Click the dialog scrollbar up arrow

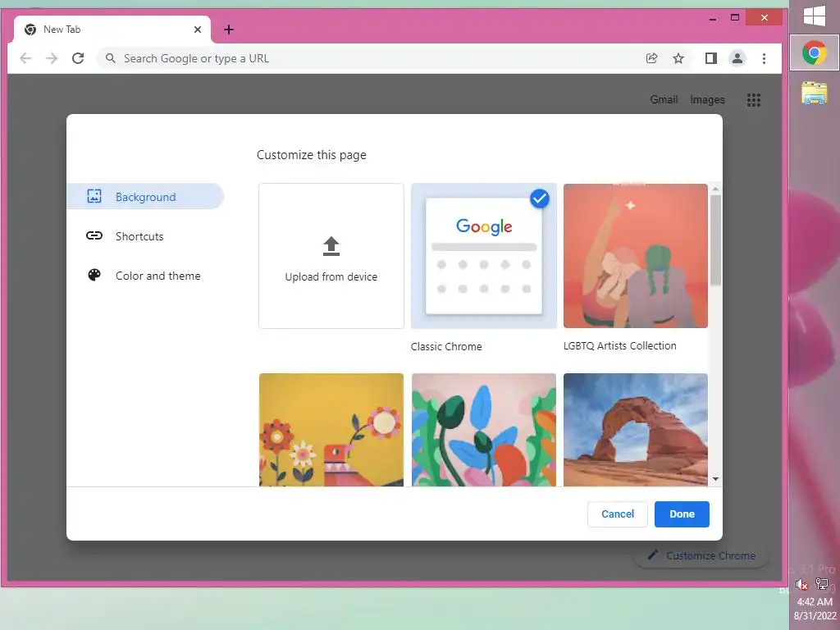715,189
